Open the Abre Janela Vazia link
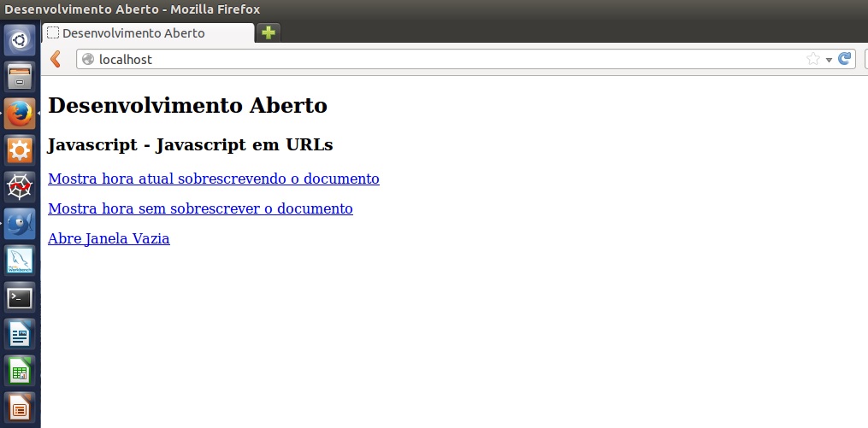 (109, 238)
